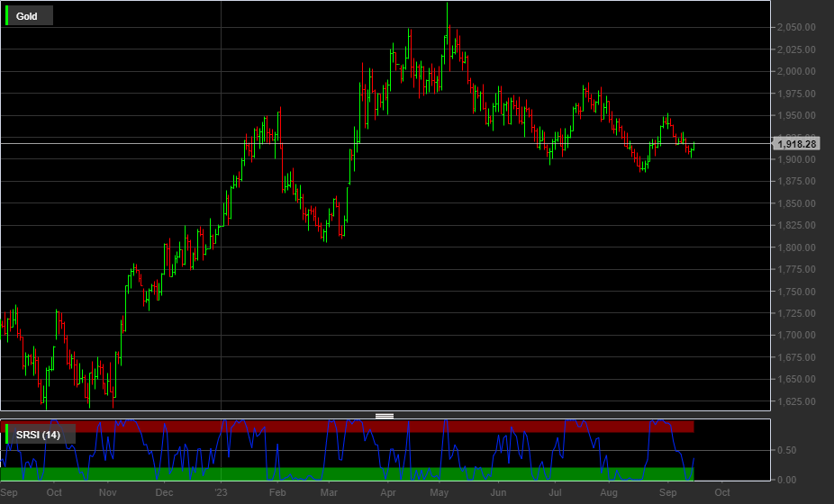This screenshot has width=834, height=504.
Task: Click the May label on time axis
Action: pos(439,492)
